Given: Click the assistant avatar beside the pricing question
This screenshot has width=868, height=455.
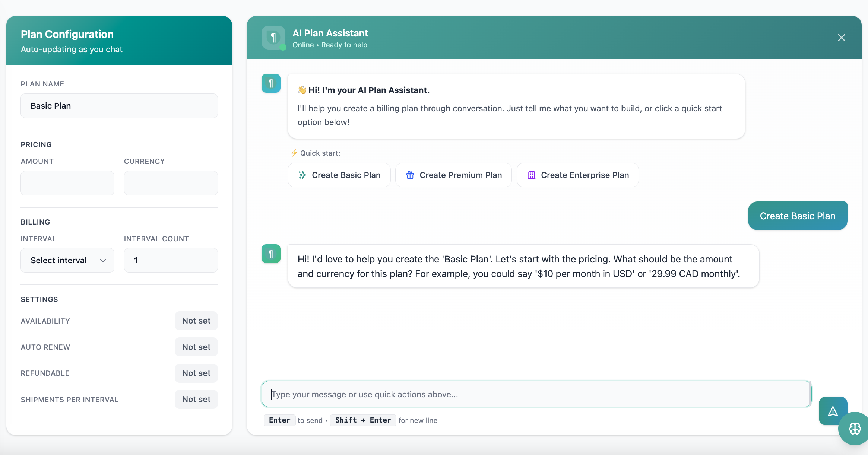Looking at the screenshot, I should (x=271, y=254).
